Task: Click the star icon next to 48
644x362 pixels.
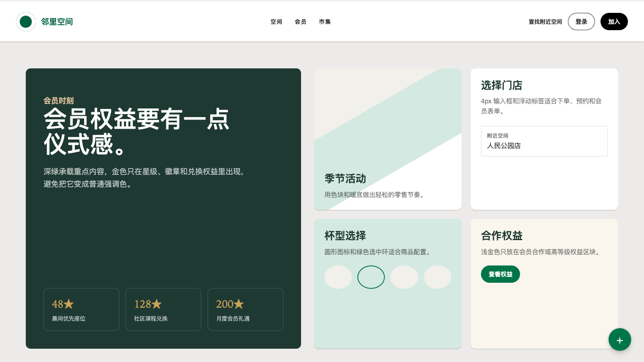Action: tap(69, 304)
